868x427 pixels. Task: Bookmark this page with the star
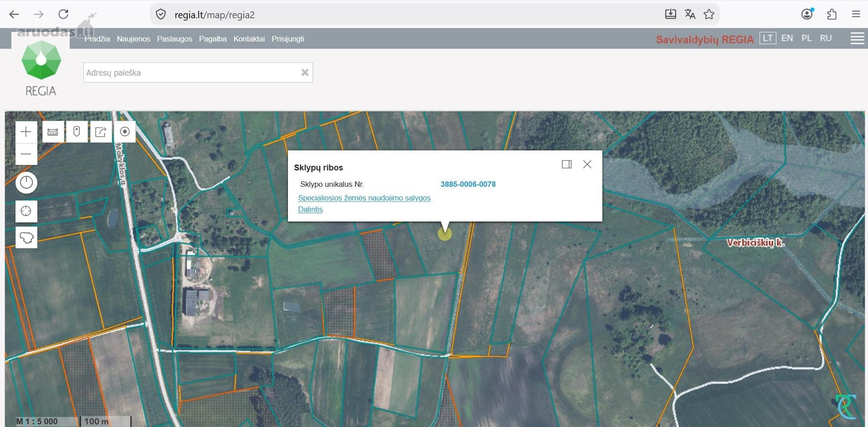pyautogui.click(x=709, y=15)
